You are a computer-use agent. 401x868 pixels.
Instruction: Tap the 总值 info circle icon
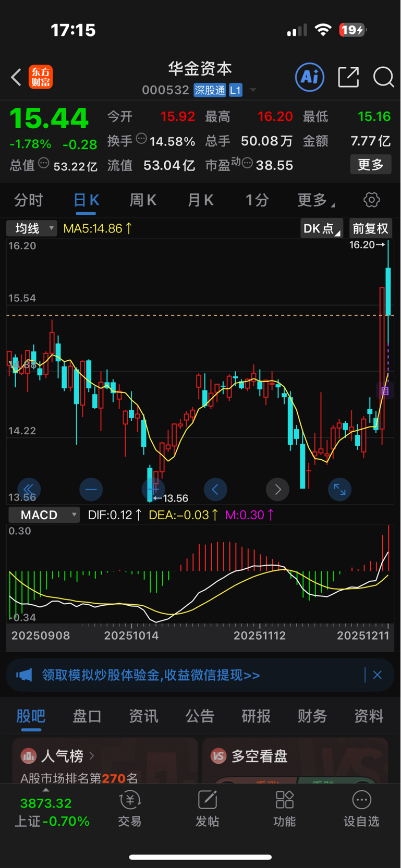pyautogui.click(x=44, y=163)
